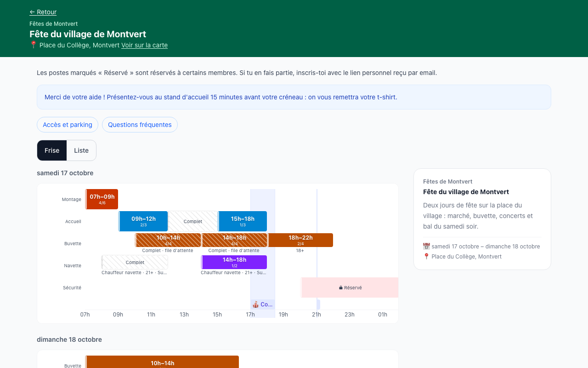
Task: Click the header title 'Fête du village de Montvert'
Action: pos(88,34)
